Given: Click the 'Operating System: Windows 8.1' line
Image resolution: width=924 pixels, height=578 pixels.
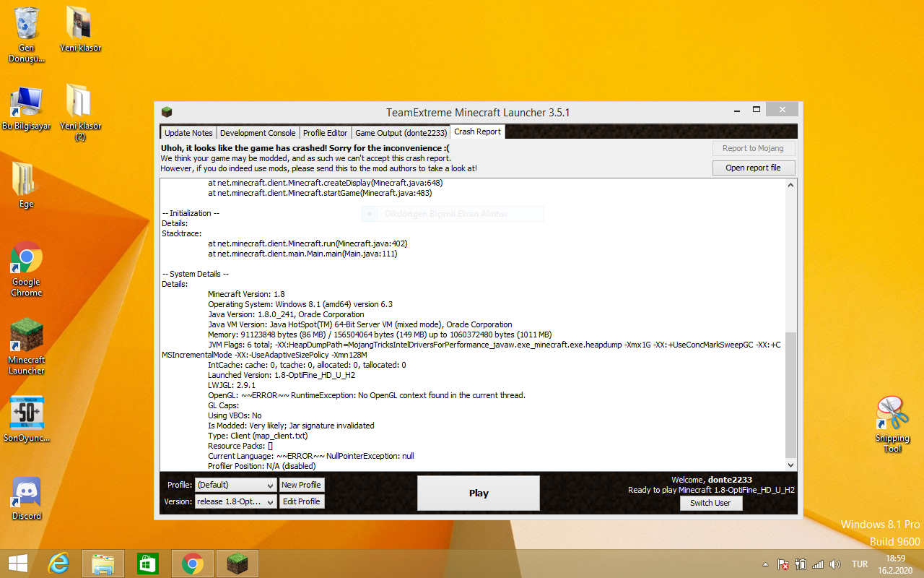Looking at the screenshot, I should [300, 304].
